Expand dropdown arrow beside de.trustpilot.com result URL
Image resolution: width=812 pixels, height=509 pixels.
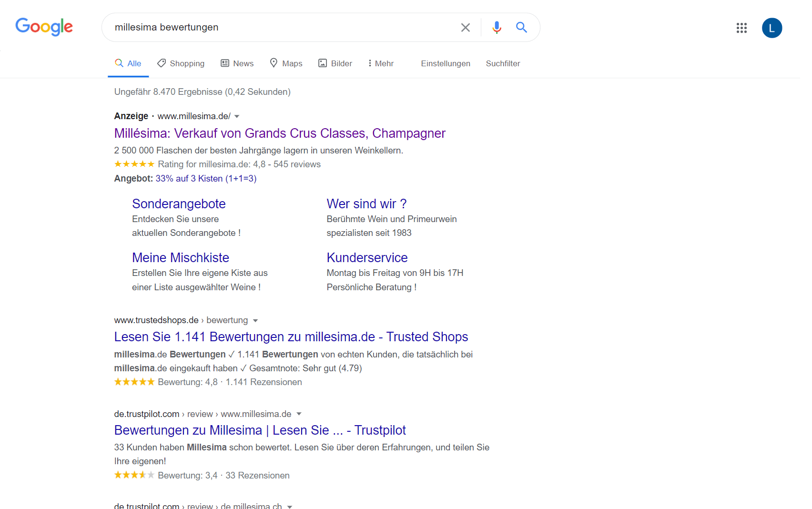tap(299, 414)
